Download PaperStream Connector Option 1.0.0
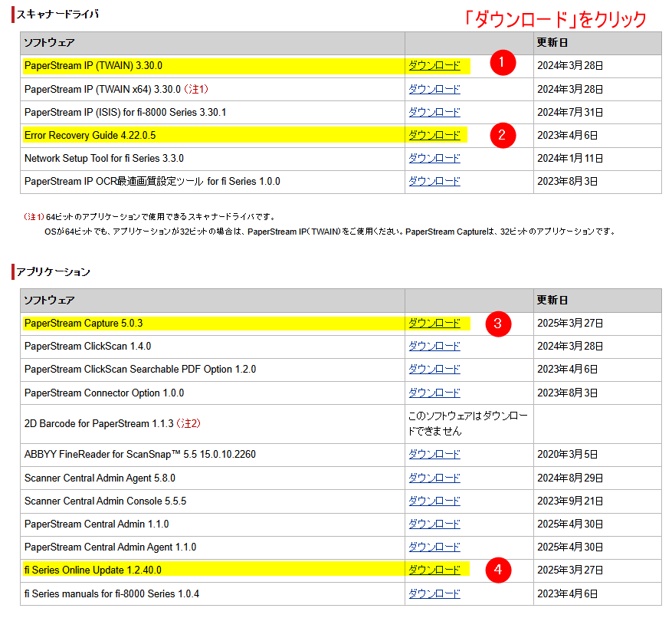The height and width of the screenshot is (618, 672). point(434,393)
